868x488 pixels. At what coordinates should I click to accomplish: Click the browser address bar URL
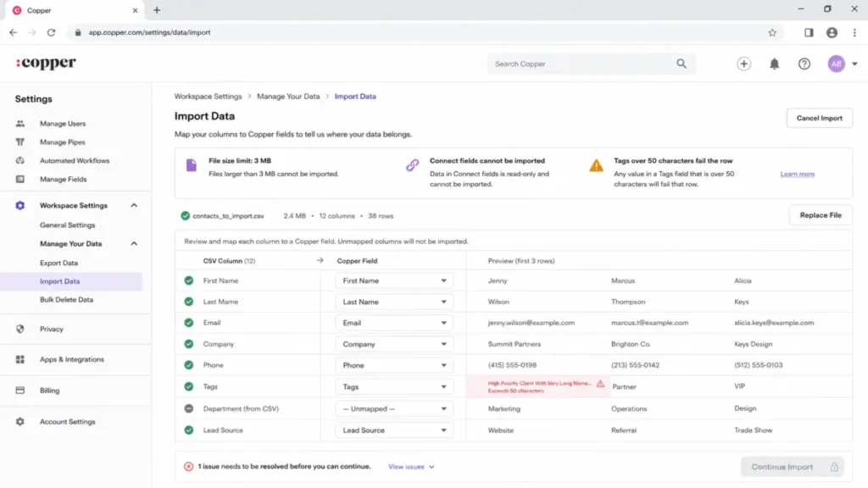(x=149, y=33)
